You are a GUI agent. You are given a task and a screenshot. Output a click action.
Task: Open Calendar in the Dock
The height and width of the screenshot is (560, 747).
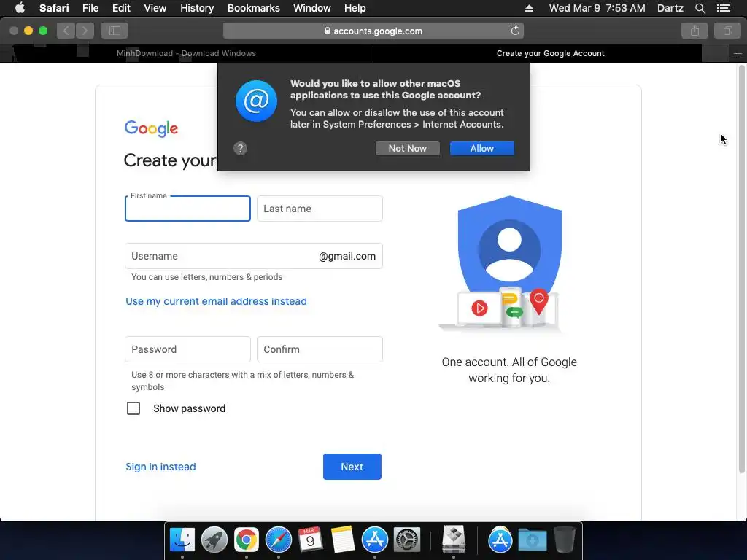click(x=310, y=540)
